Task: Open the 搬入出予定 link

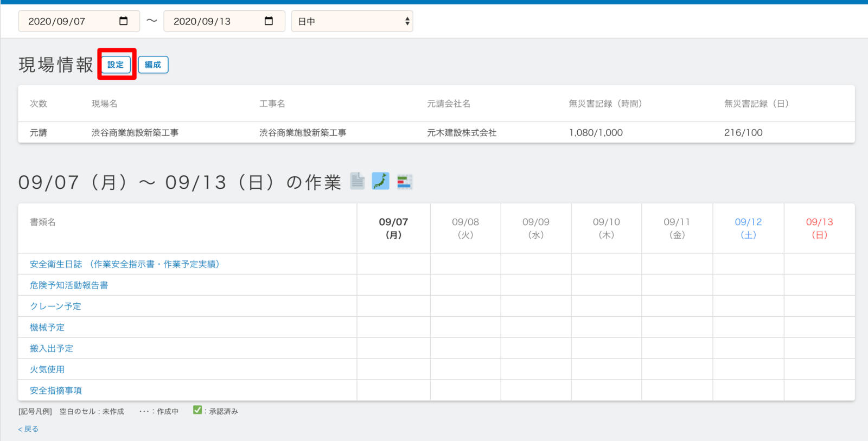Action: click(52, 349)
